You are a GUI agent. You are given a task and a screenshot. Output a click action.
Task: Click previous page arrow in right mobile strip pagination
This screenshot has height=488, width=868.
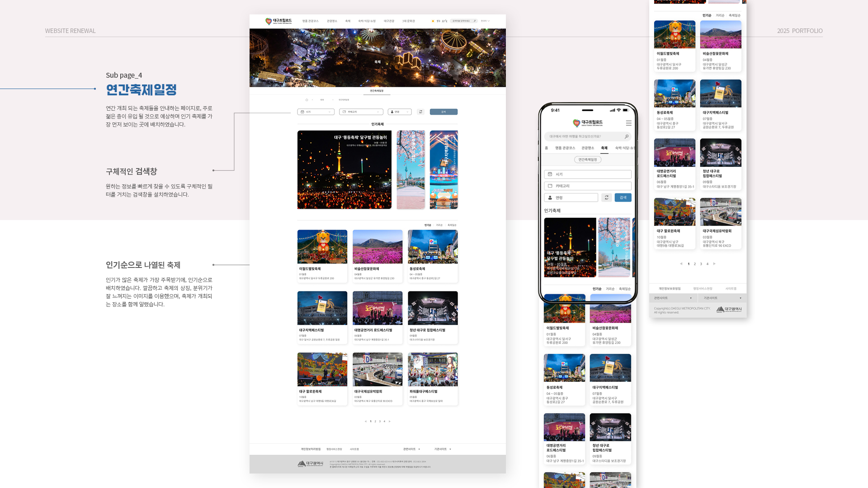point(681,264)
